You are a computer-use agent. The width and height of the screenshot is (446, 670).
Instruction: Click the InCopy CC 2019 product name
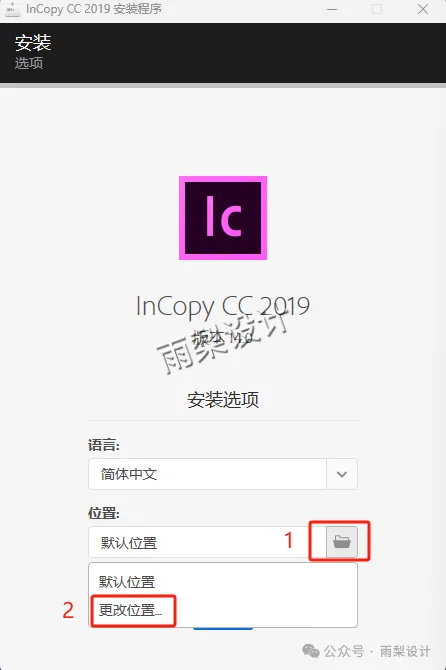click(x=223, y=306)
